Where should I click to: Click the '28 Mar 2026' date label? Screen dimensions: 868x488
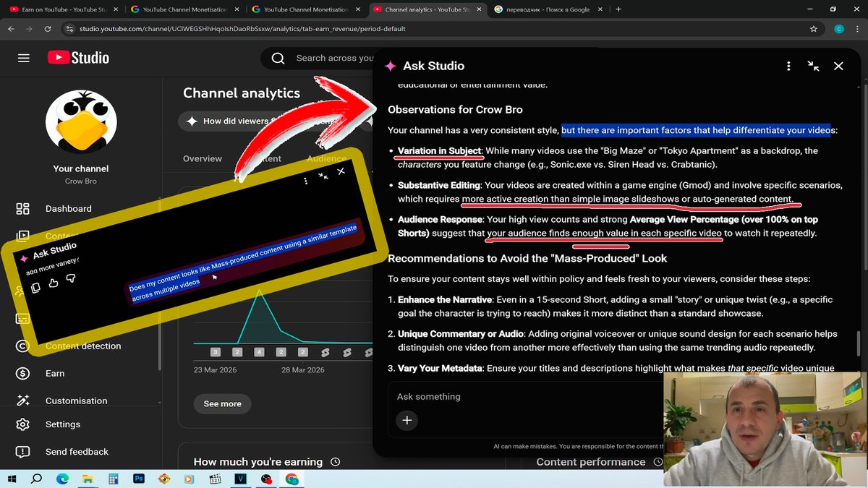(302, 369)
